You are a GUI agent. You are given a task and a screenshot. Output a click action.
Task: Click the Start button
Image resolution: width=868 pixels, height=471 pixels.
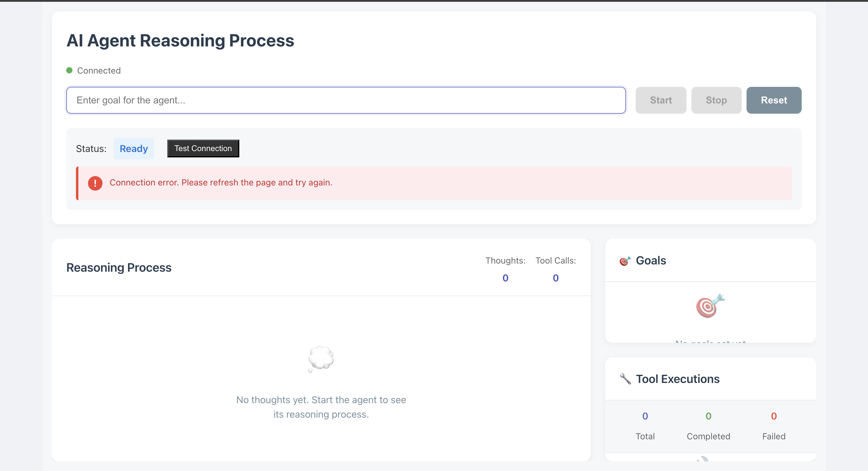(661, 100)
